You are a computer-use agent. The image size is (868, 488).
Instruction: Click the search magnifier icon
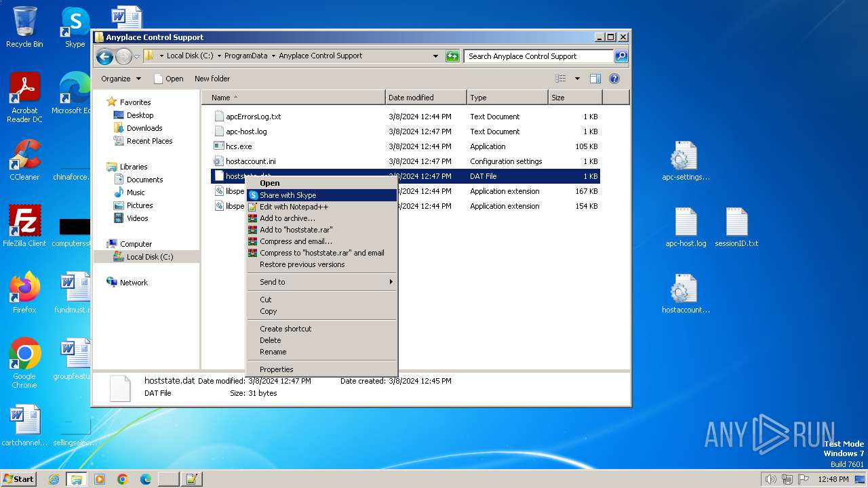coord(620,56)
